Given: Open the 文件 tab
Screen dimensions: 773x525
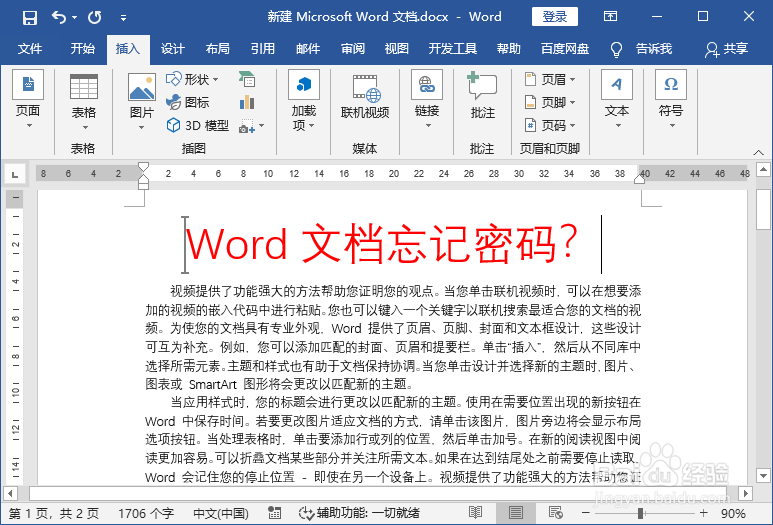Looking at the screenshot, I should pyautogui.click(x=30, y=49).
